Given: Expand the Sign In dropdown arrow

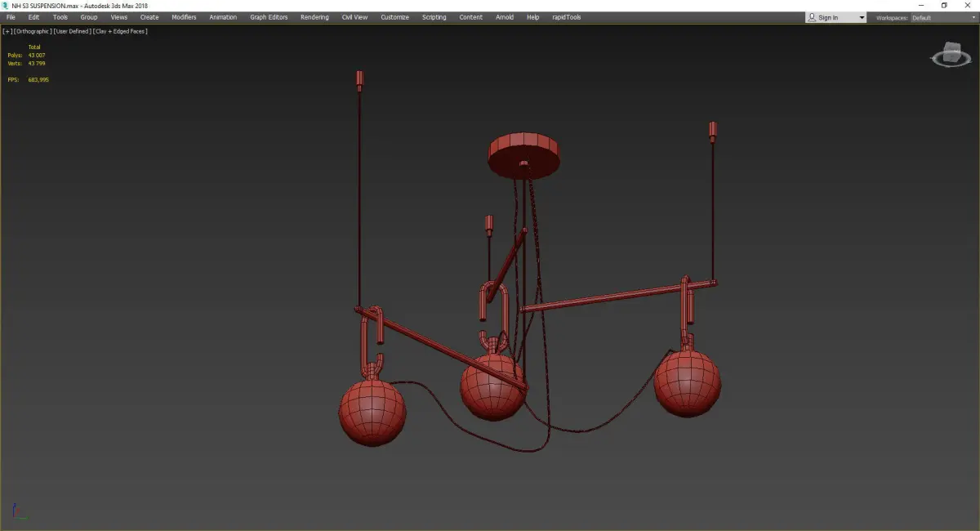Looking at the screenshot, I should coord(862,17).
